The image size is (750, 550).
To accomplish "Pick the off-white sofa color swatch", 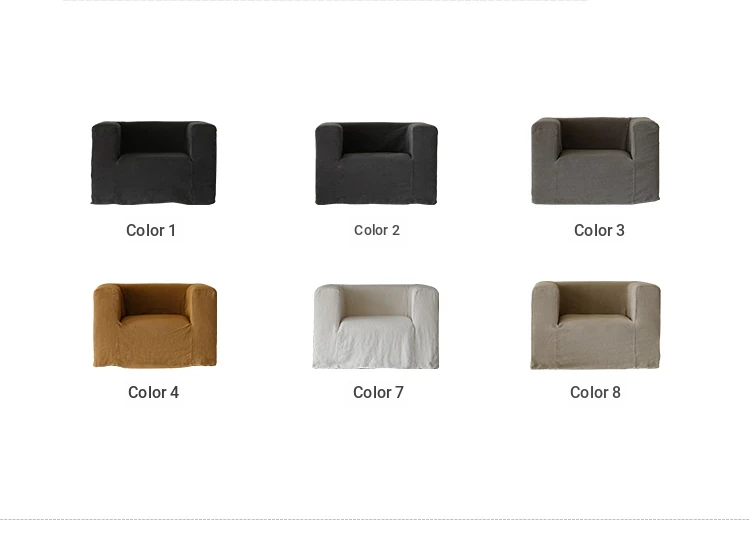I will [x=376, y=327].
